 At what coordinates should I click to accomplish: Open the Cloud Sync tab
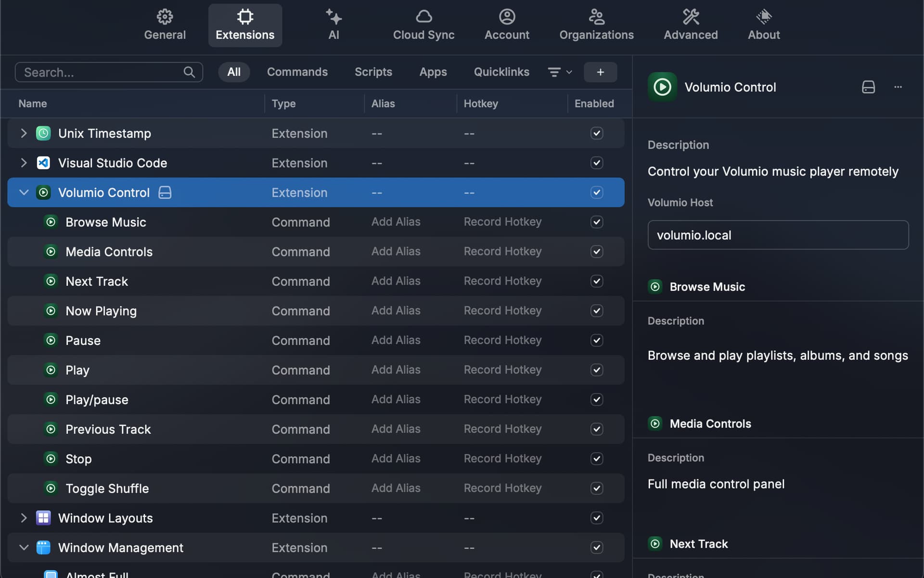[423, 25]
